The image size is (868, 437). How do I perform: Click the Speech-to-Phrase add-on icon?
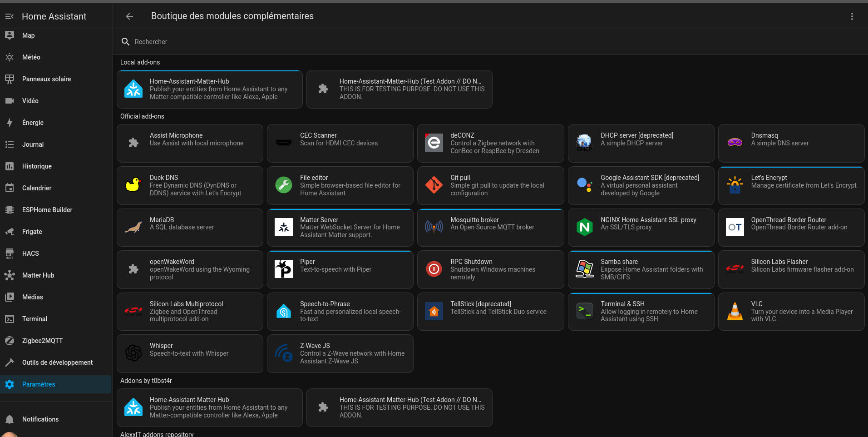click(x=284, y=311)
